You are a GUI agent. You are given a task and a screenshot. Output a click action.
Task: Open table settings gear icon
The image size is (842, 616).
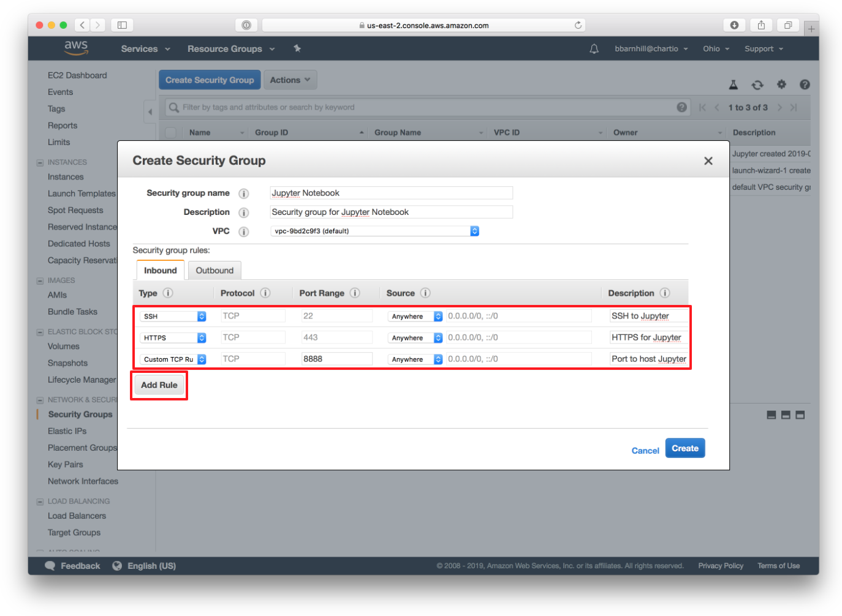(x=781, y=85)
